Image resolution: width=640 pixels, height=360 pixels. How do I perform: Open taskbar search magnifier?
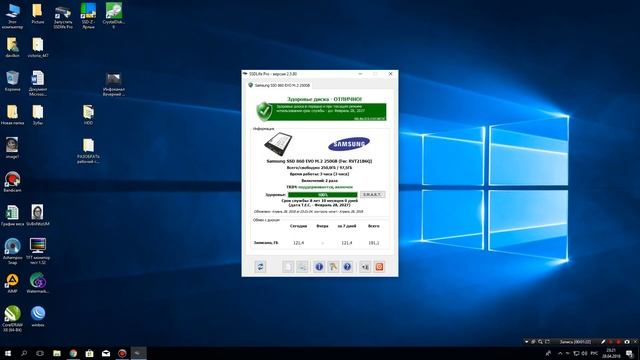24,353
